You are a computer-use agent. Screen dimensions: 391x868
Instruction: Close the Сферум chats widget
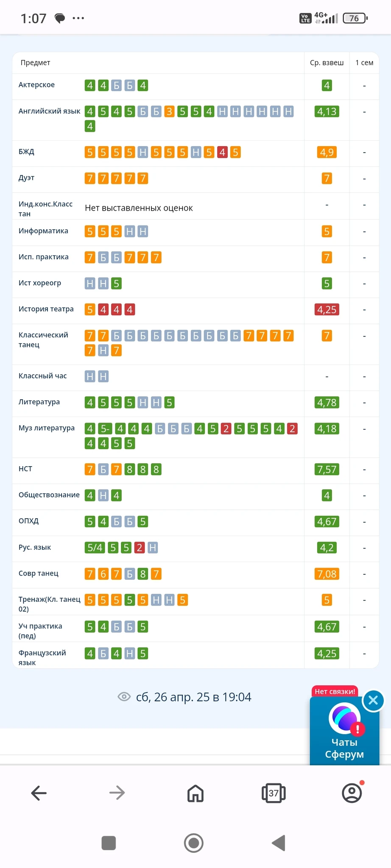point(373,700)
